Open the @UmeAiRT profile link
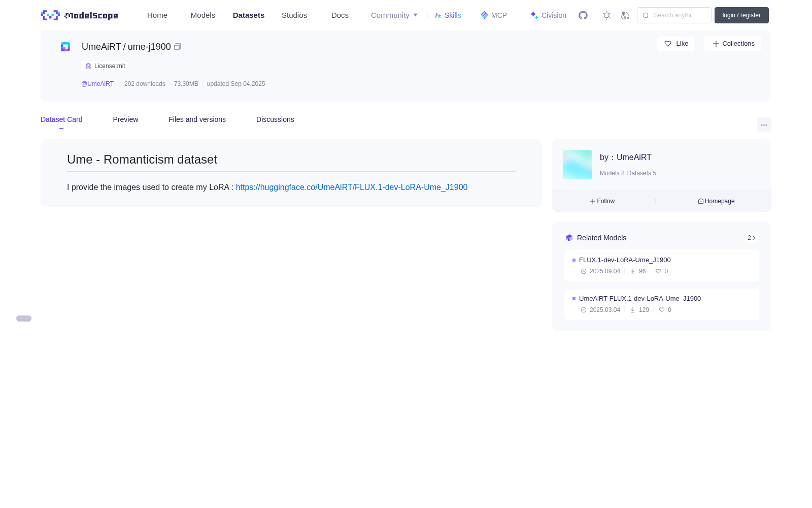 97,84
